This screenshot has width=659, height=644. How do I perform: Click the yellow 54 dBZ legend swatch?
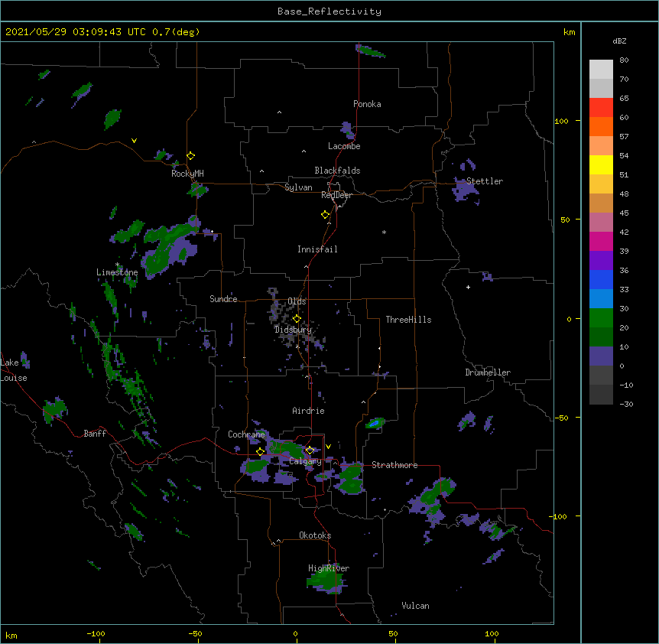(601, 164)
